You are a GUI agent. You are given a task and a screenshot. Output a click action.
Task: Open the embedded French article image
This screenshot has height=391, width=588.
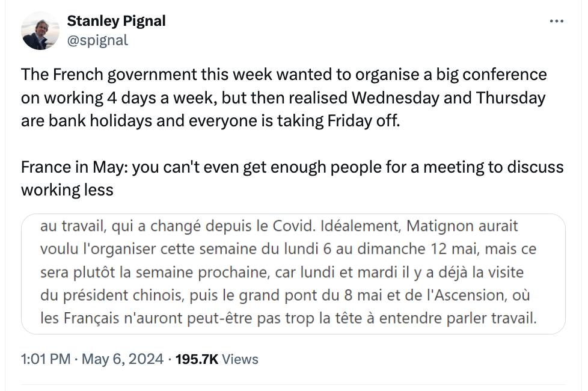pos(293,274)
